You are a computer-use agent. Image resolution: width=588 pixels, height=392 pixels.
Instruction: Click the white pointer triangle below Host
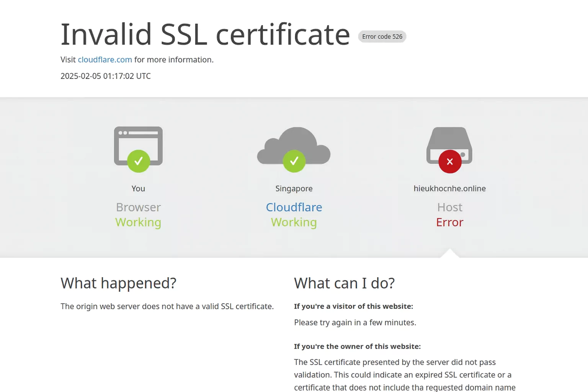(450, 253)
